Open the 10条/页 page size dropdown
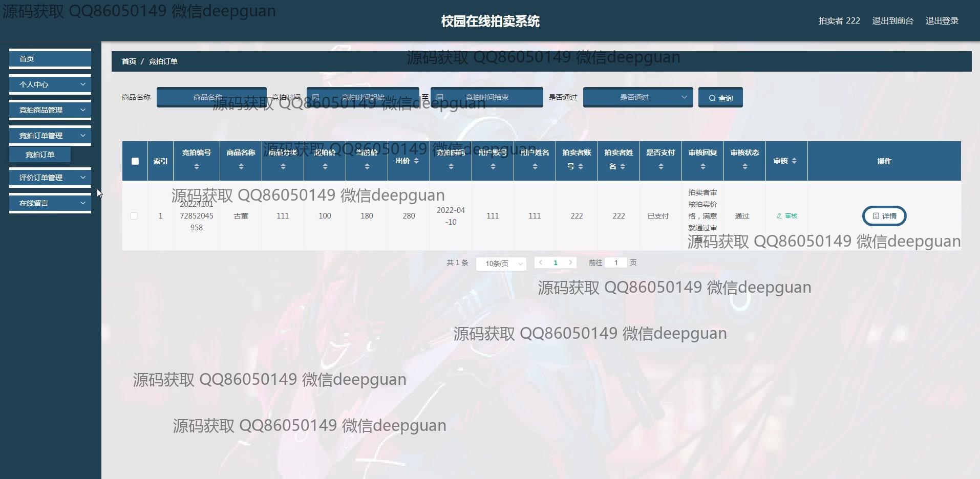Screen dimensions: 980x479 (x=501, y=264)
